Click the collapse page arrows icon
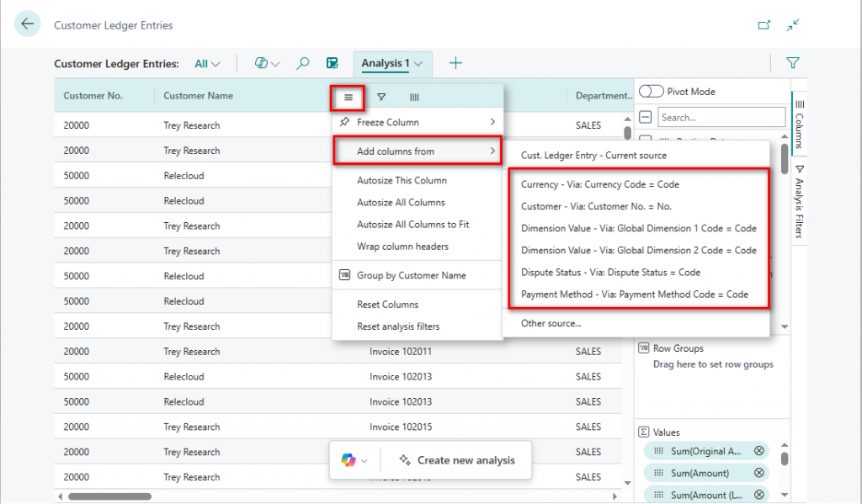The height and width of the screenshot is (504, 862). point(793,25)
